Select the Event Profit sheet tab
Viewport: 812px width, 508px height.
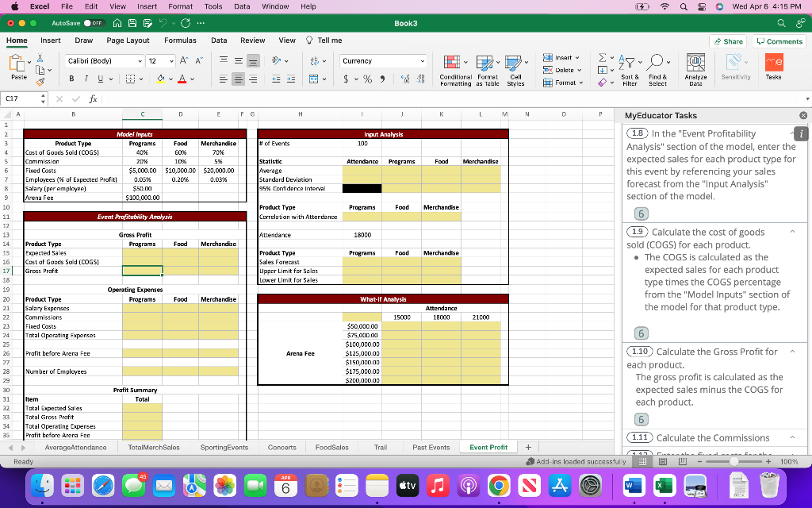(488, 447)
